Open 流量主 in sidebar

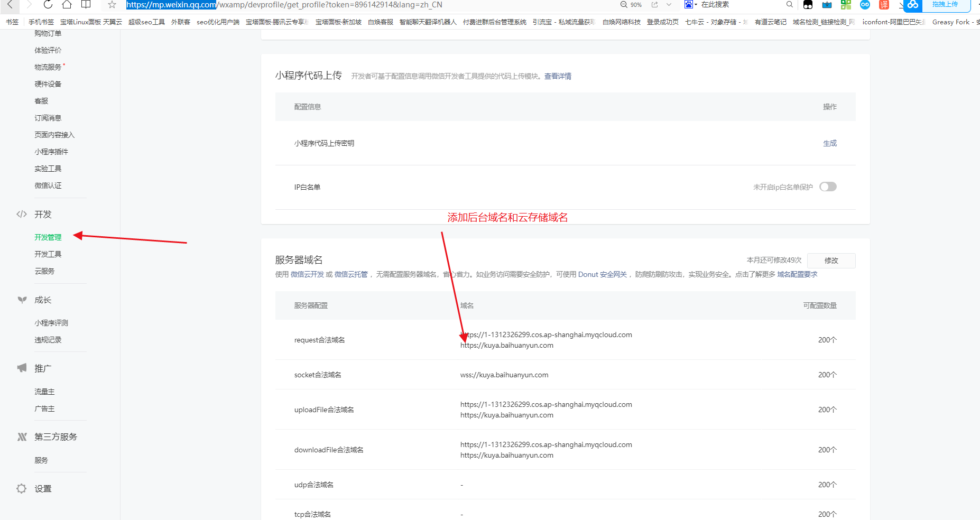[44, 392]
